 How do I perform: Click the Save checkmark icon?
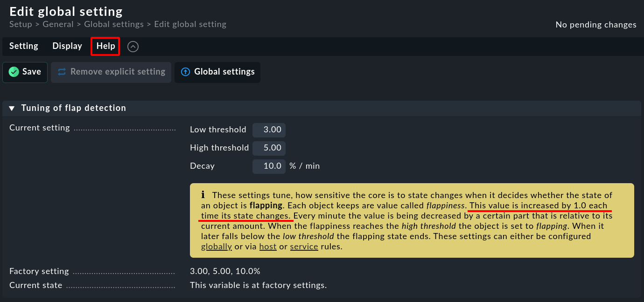click(14, 72)
